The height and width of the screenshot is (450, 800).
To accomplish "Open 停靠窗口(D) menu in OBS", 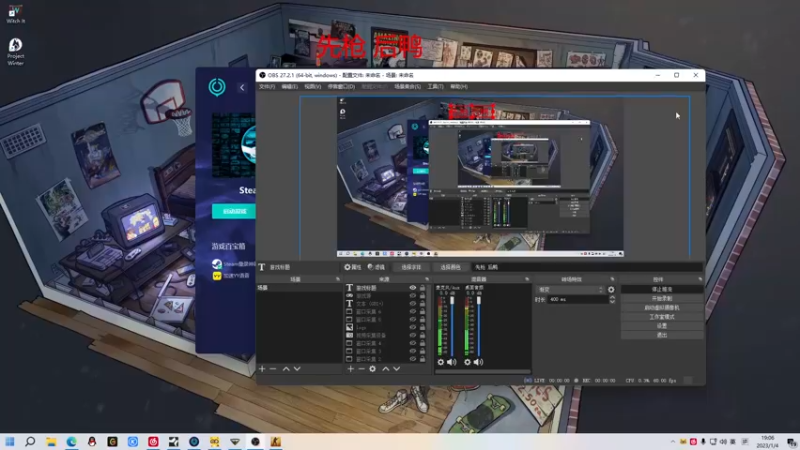I will [341, 87].
